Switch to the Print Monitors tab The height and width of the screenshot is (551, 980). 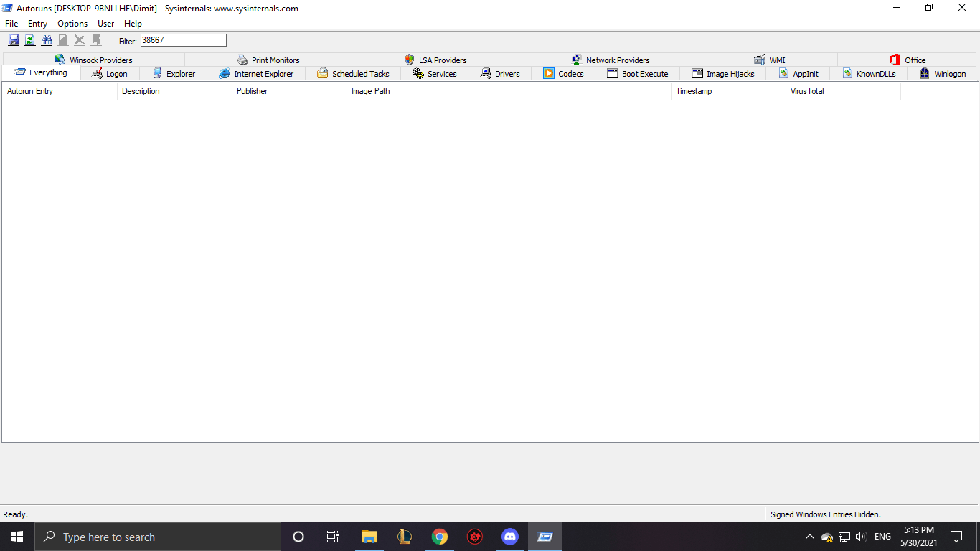[268, 60]
